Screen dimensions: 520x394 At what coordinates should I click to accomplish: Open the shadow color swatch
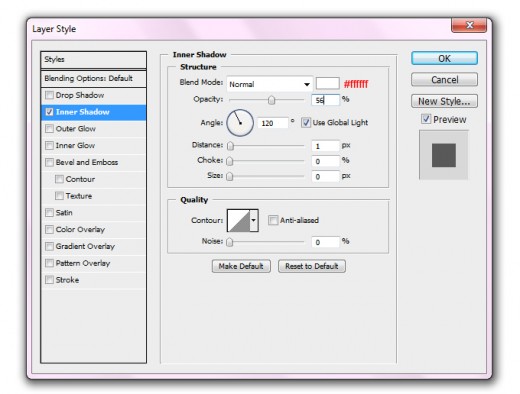328,83
